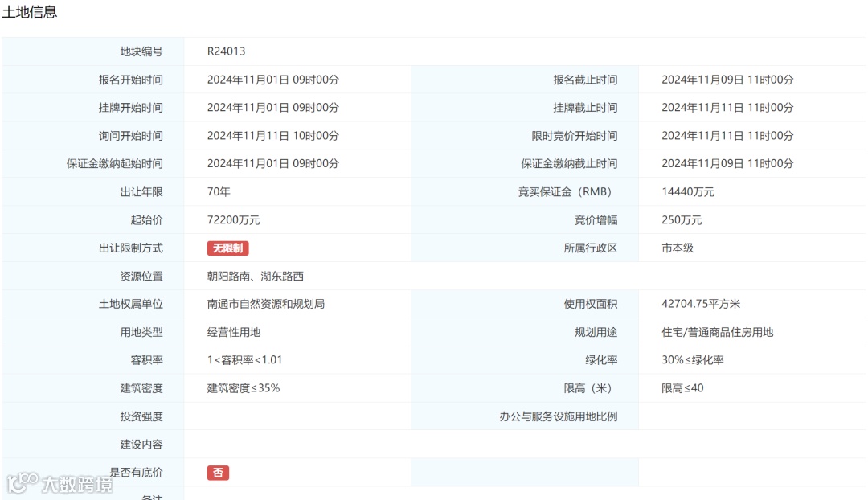Click the 土地权属单位 label

pyautogui.click(x=131, y=304)
